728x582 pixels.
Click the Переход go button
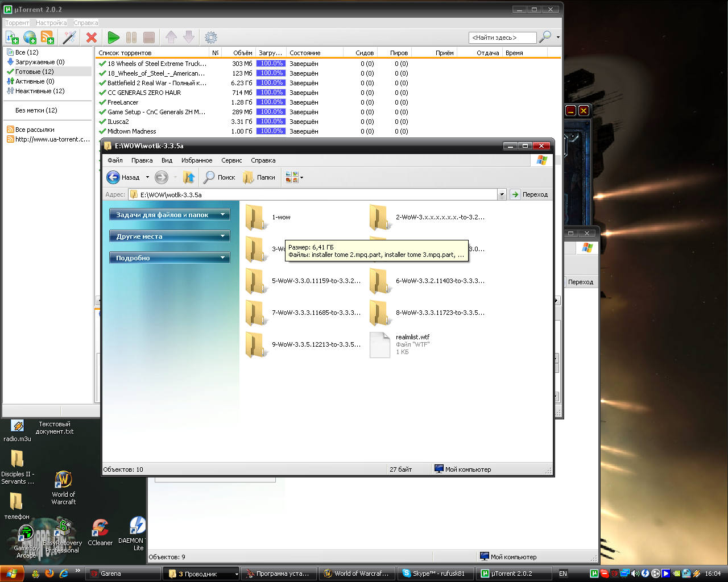[x=530, y=194]
